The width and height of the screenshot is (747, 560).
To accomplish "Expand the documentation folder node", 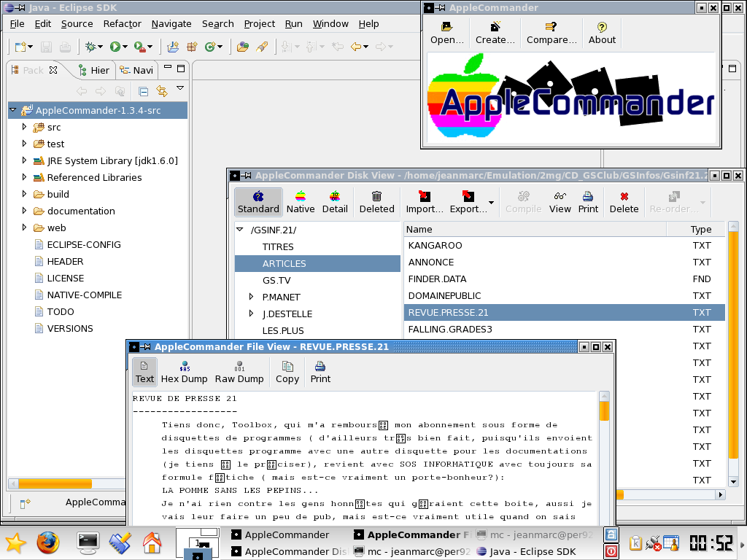I will click(x=24, y=211).
